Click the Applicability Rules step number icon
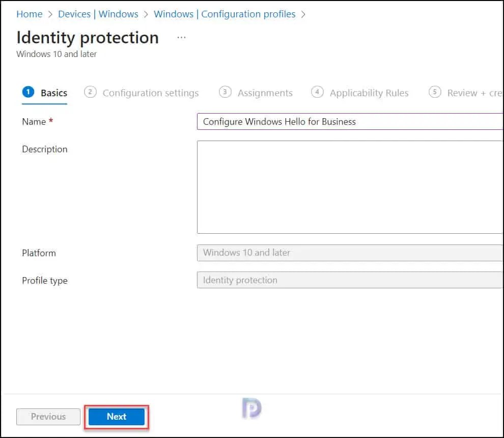This screenshot has height=438, width=504. 317,92
